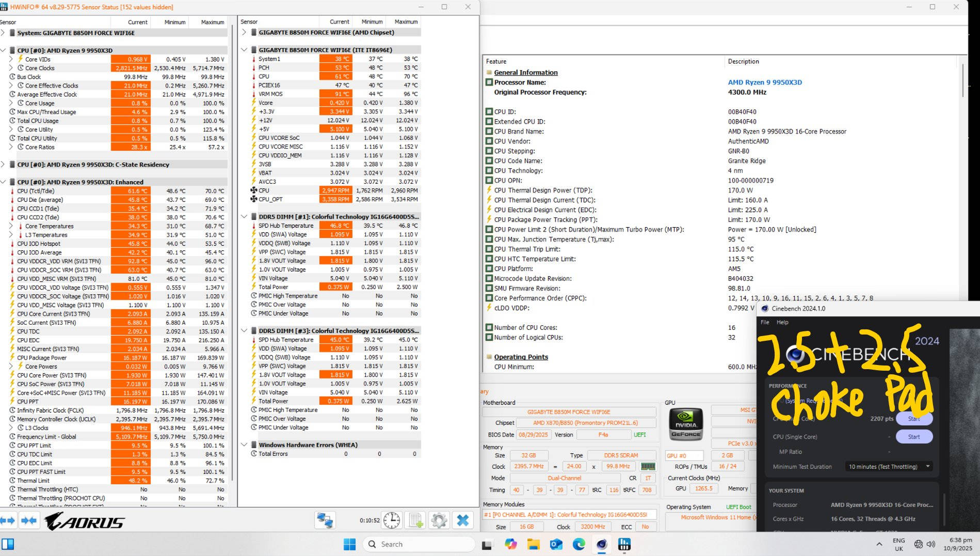Image resolution: width=980 pixels, height=556 pixels.
Task: Click ENG UK language indicator
Action: [898, 544]
